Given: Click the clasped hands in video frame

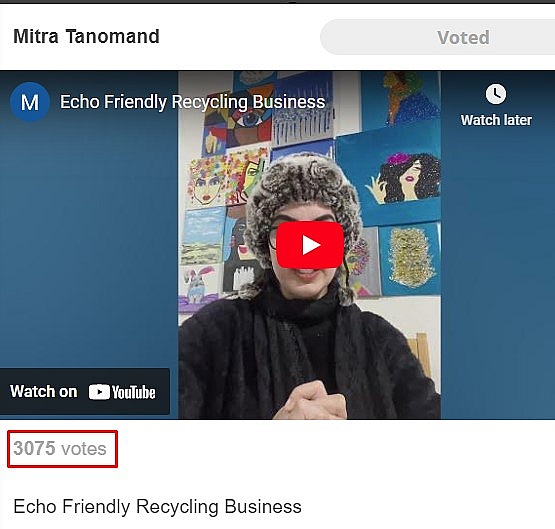Looking at the screenshot, I should (311, 400).
